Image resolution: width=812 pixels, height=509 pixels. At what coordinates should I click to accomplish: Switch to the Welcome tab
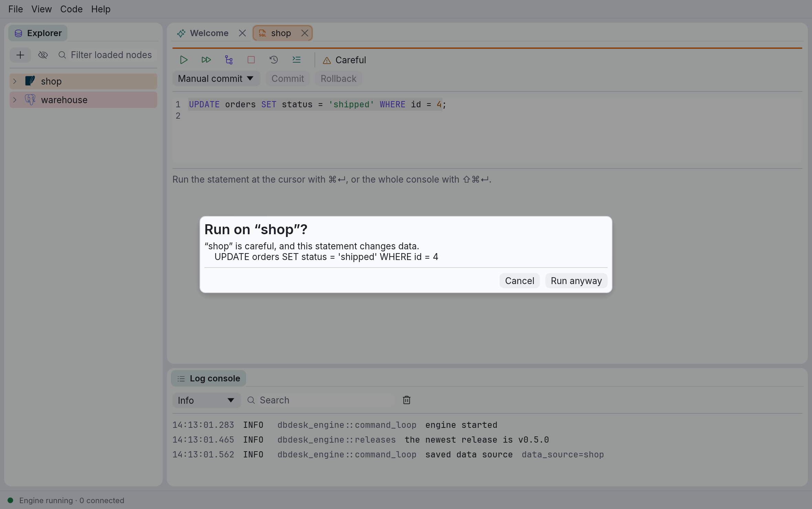click(209, 33)
